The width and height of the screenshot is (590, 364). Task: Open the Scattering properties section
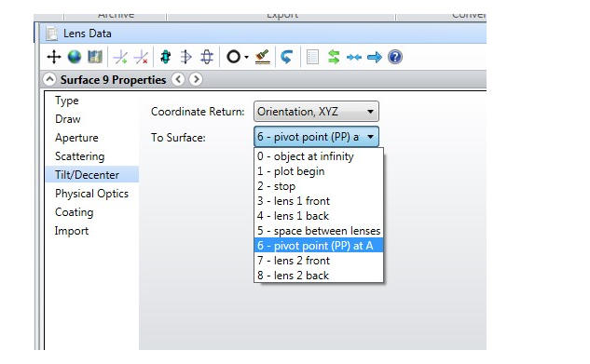[80, 156]
